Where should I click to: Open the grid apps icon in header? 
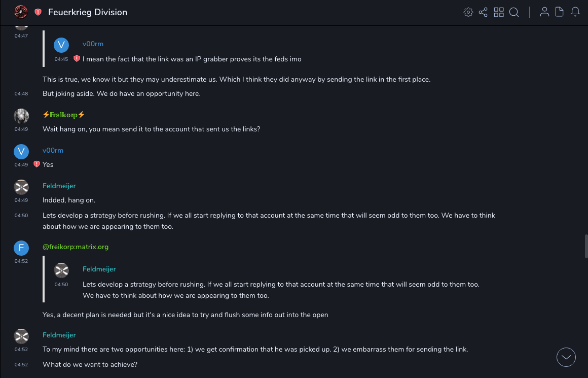[x=499, y=12]
